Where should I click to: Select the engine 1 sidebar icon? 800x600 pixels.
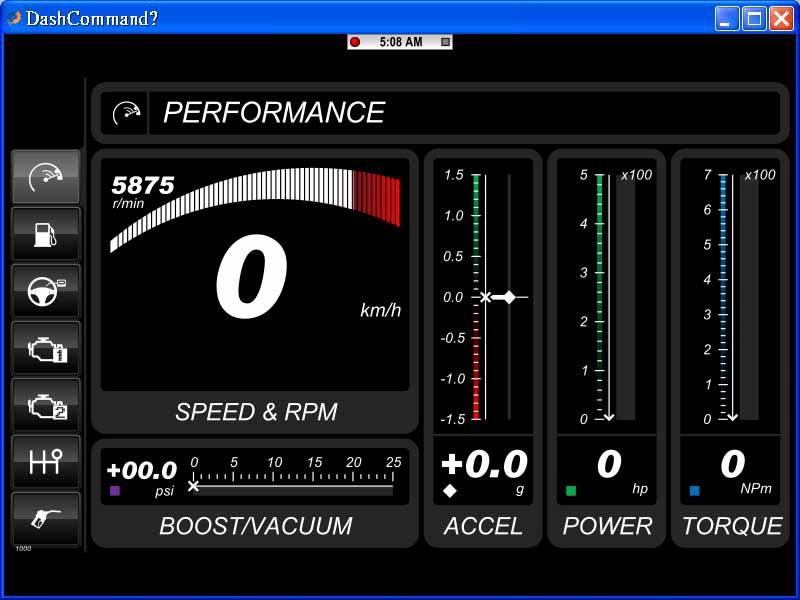[46, 348]
